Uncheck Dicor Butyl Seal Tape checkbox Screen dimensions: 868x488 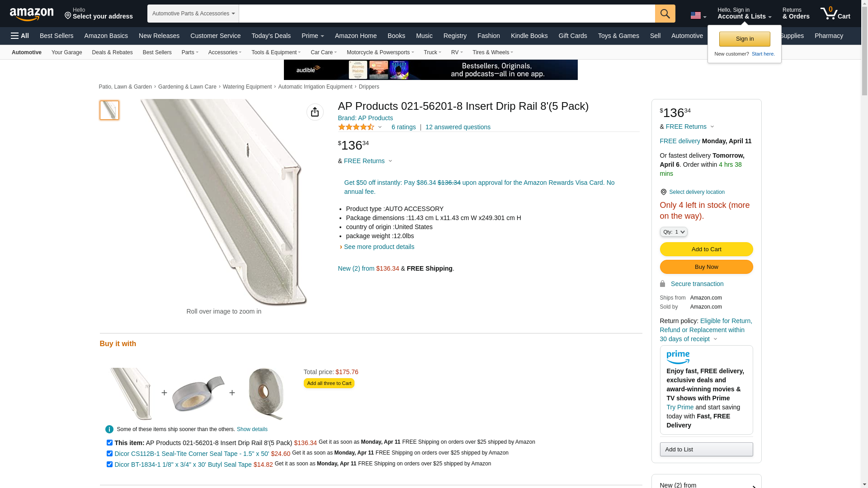click(109, 465)
